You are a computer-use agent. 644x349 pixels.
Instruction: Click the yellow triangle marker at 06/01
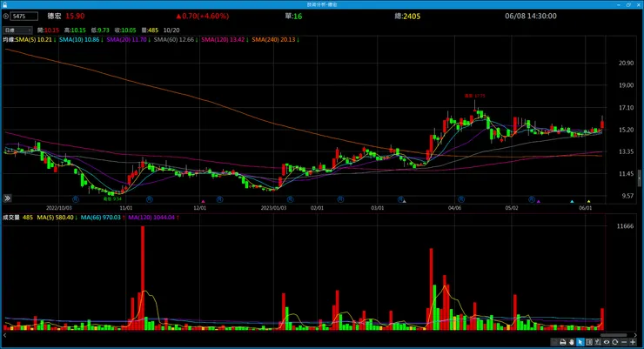pyautogui.click(x=588, y=201)
